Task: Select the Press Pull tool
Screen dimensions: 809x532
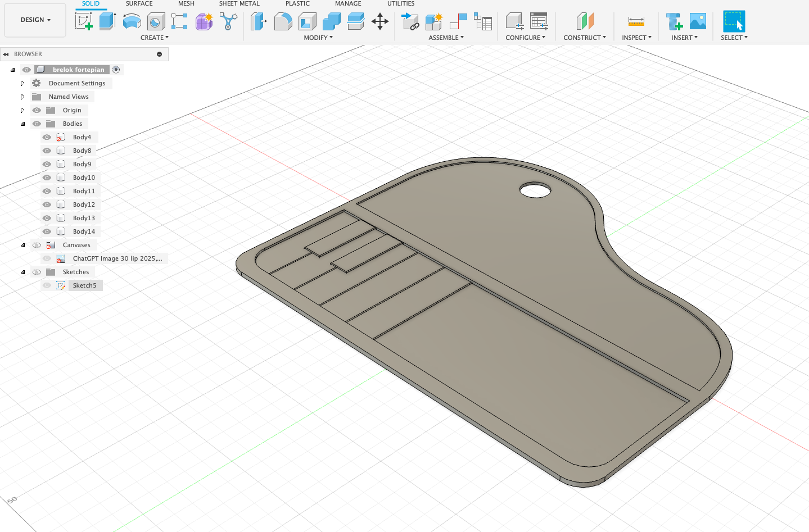Action: 258,21
